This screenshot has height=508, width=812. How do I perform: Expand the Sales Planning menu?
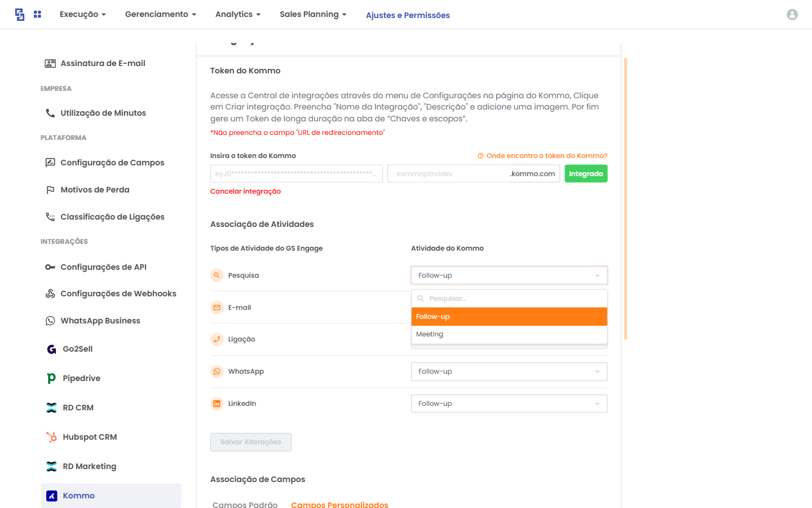click(313, 14)
